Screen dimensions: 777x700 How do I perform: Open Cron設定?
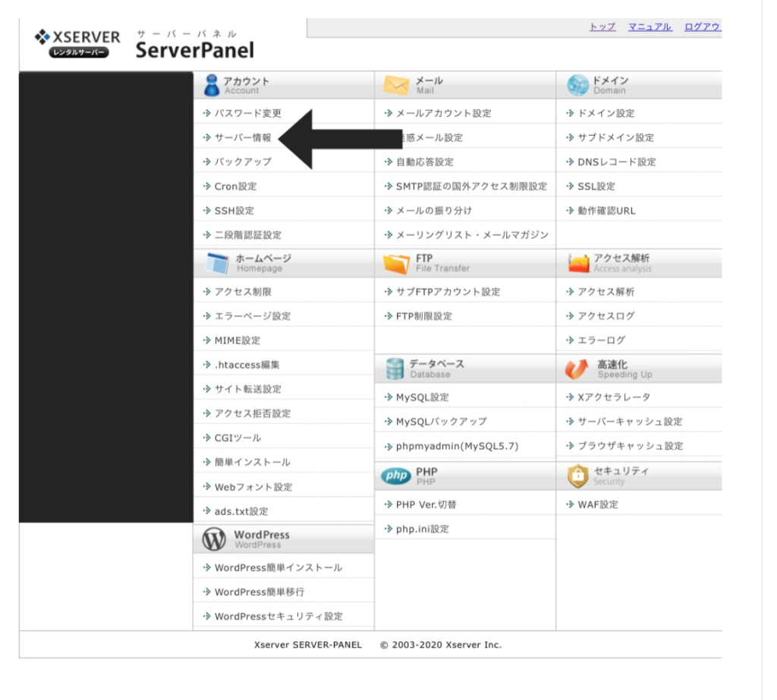pos(235,187)
